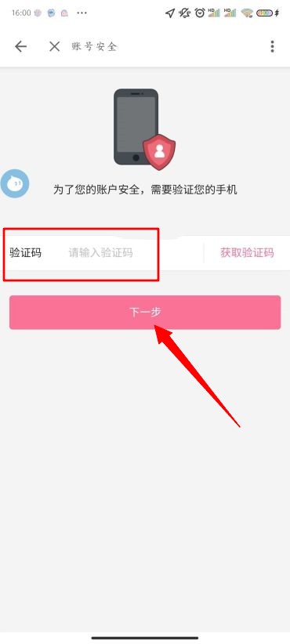The width and height of the screenshot is (290, 644).
Task: Tap the Wi-Fi status icon
Action: point(247,13)
